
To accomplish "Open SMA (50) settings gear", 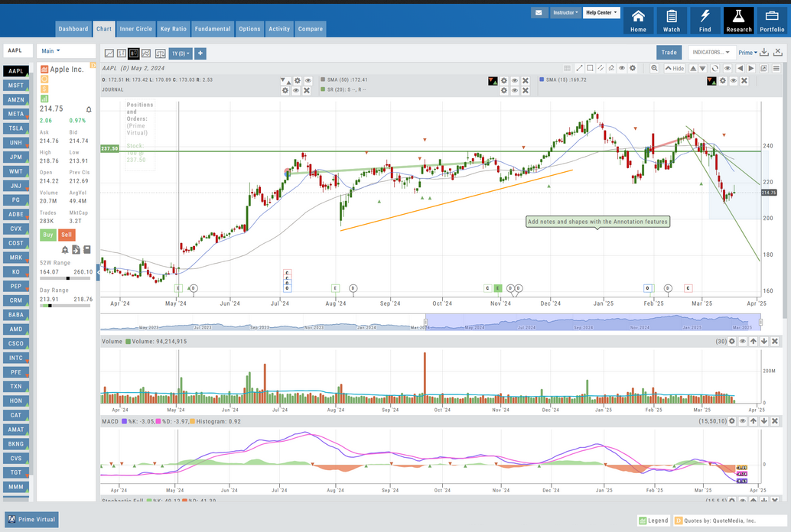I will 503,81.
